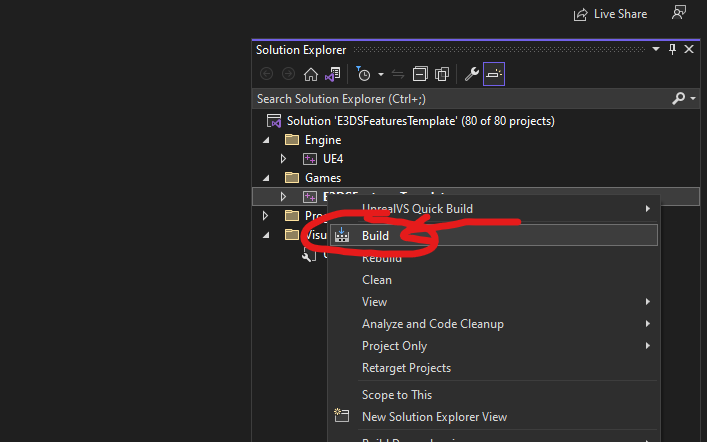Open the View submenu
This screenshot has height=442, width=707.
[494, 302]
